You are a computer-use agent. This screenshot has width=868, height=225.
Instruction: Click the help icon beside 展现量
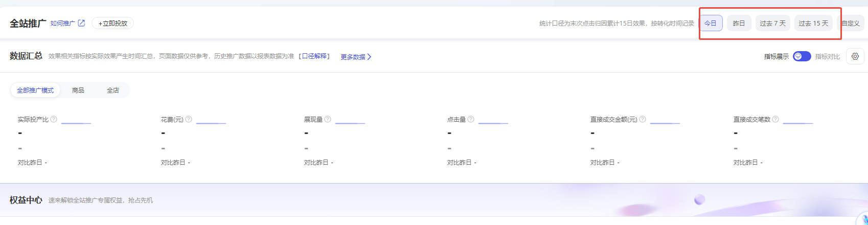click(x=328, y=119)
